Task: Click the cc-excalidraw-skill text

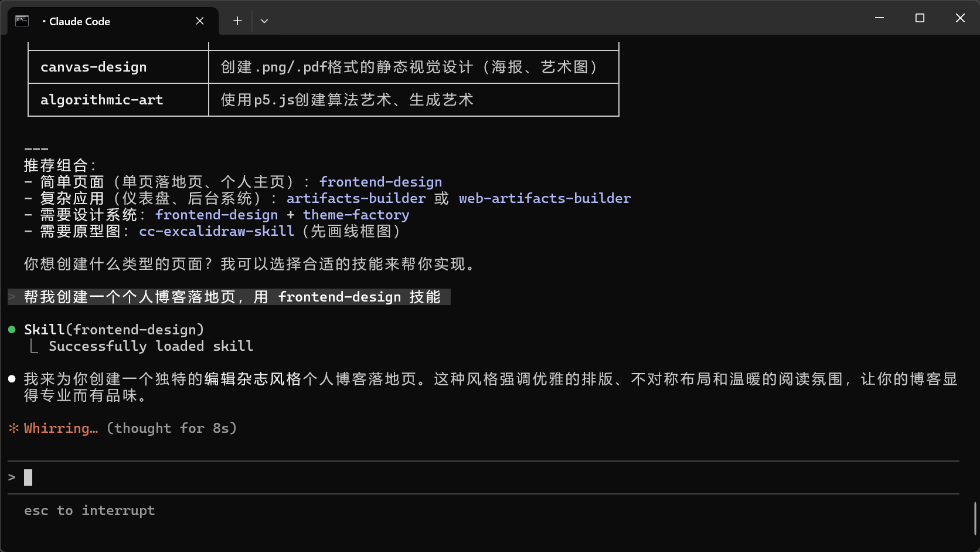Action: point(216,231)
